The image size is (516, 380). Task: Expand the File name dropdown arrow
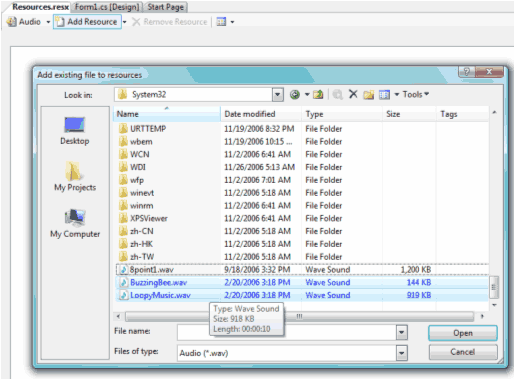click(402, 332)
